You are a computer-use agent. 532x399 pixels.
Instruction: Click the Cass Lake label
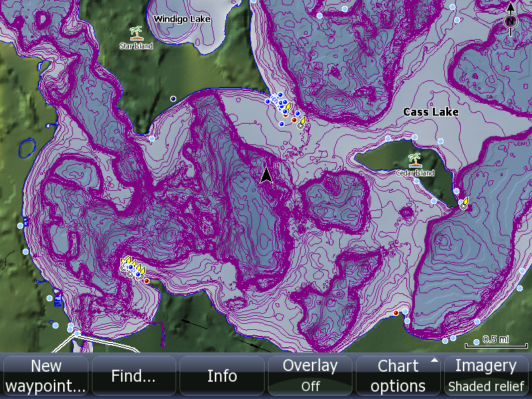(430, 112)
